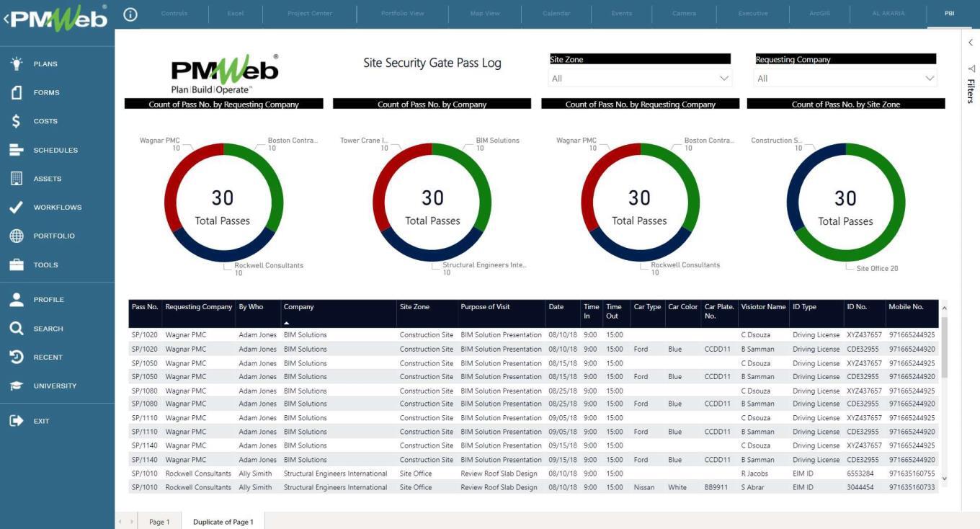Screen dimensions: 980x529
Task: Open the Assets building icon
Action: (x=16, y=178)
